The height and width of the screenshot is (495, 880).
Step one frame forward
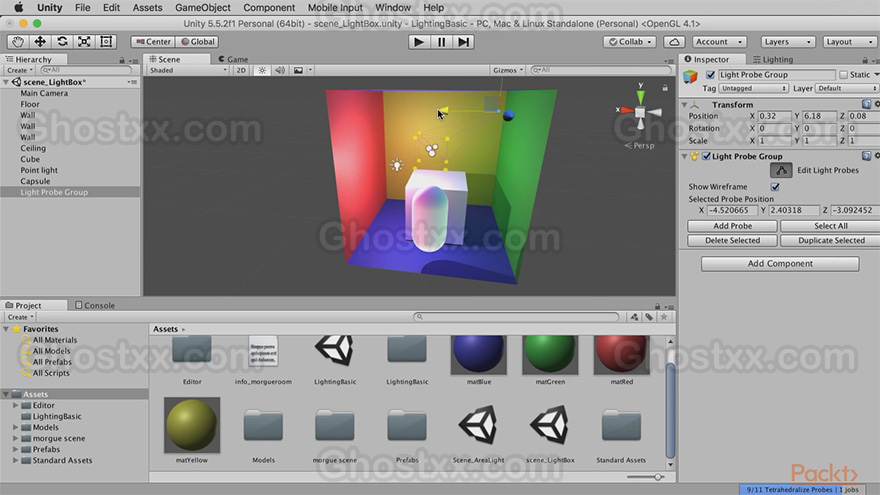click(464, 42)
